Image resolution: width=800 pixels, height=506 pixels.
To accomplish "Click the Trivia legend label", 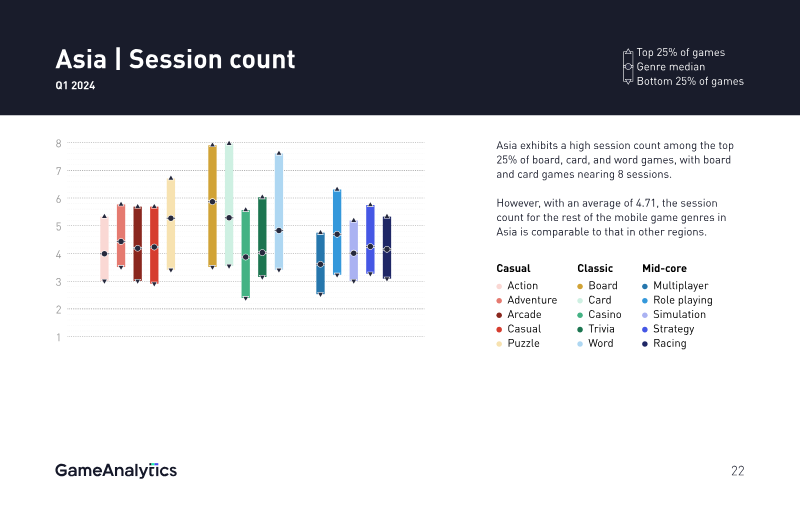I will point(601,329).
